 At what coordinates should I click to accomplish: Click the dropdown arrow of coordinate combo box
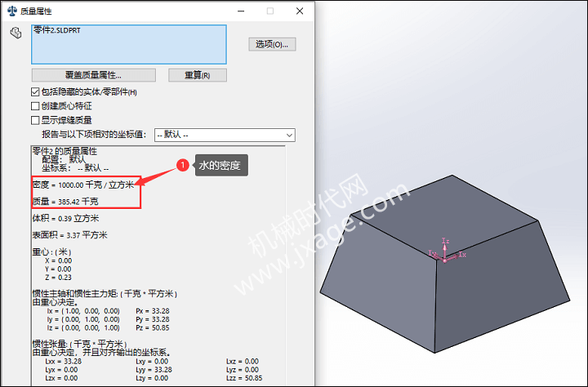(x=289, y=135)
